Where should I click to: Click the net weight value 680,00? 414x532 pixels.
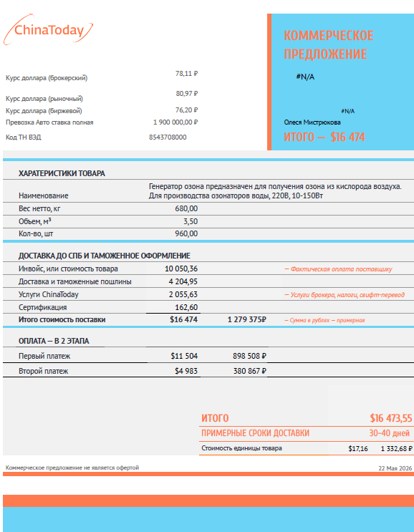pos(186,208)
